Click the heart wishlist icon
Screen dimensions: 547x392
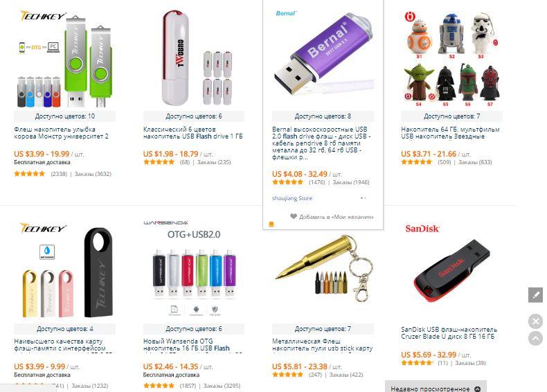(x=294, y=216)
